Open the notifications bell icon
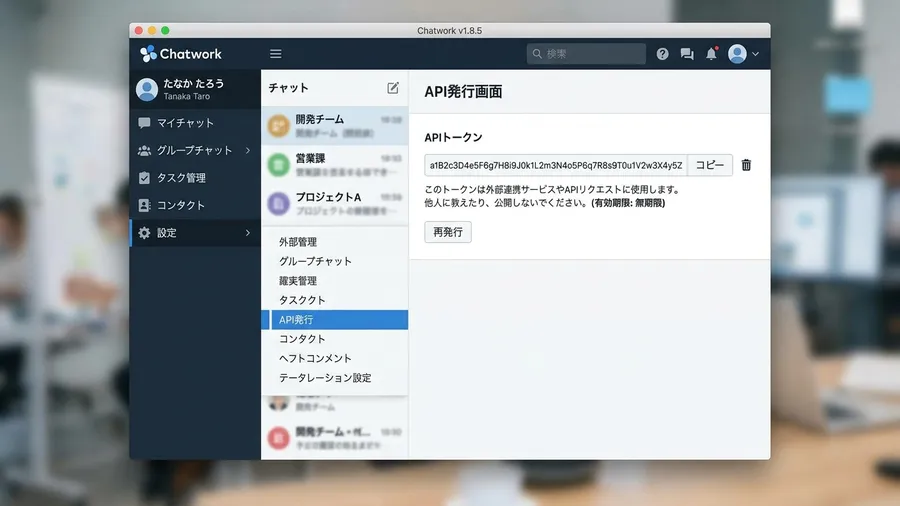The width and height of the screenshot is (900, 506). 712,53
